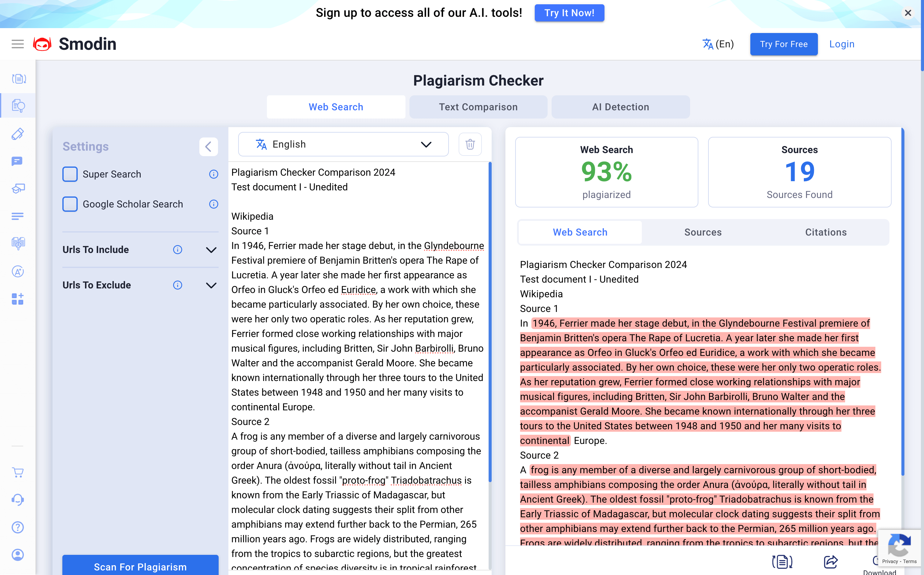Screen dimensions: 924x575
Task: Open the hamburger menu next to Smodin logo
Action: pyautogui.click(x=17, y=44)
